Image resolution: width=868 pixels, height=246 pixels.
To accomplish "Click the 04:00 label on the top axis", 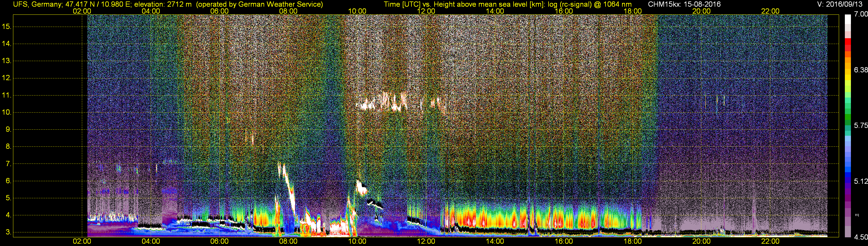I will [x=151, y=11].
